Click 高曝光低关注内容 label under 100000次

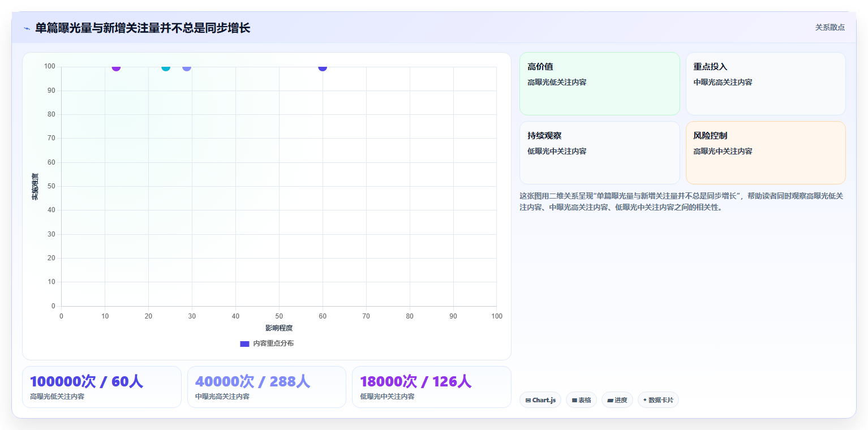click(57, 397)
